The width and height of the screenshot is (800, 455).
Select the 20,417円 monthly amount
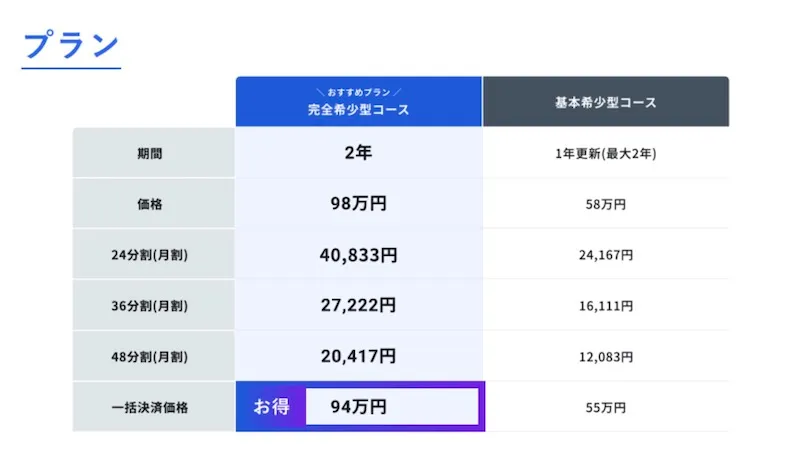coord(358,356)
